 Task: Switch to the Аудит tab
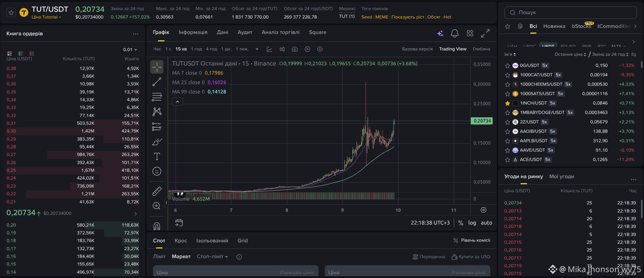[245, 32]
